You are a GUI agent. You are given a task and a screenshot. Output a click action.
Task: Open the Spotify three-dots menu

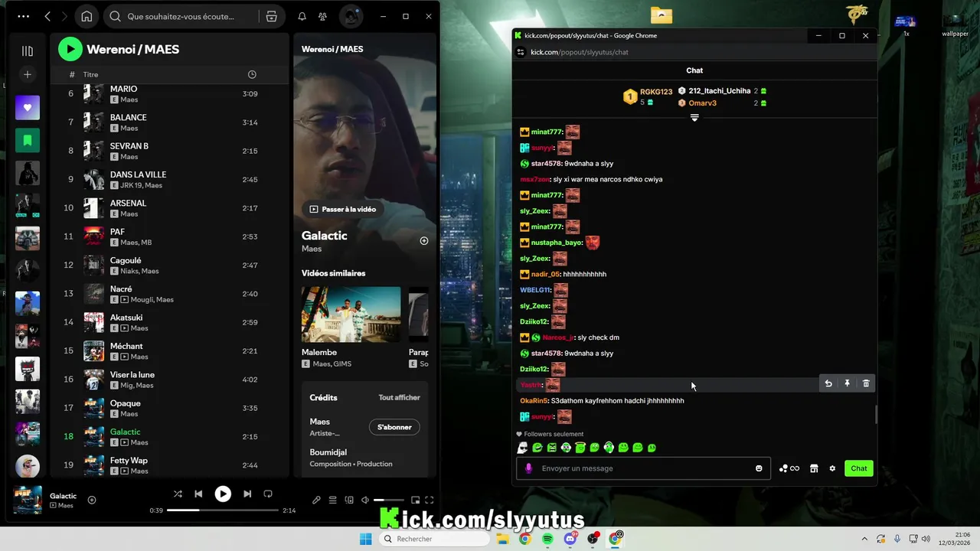[x=24, y=16]
